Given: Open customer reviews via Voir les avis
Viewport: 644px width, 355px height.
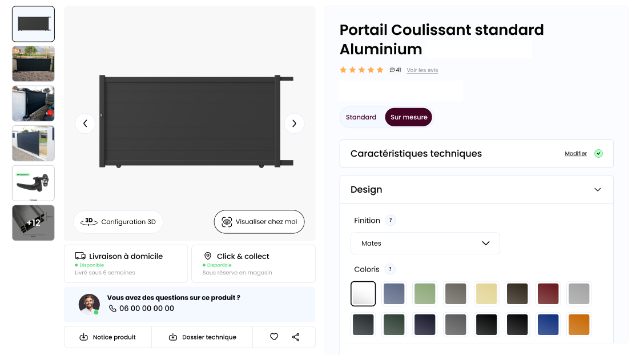Looking at the screenshot, I should tap(422, 70).
